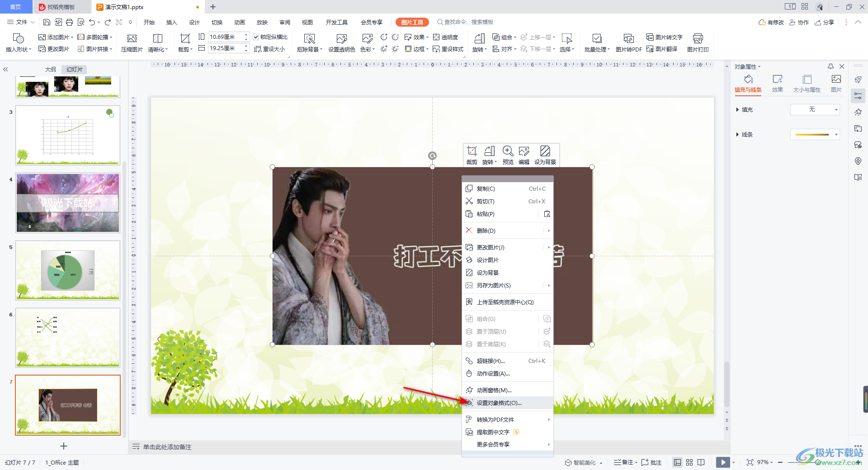This screenshot has width=868, height=470.
Task: Open Effects tab in Object Properties
Action: 777,84
